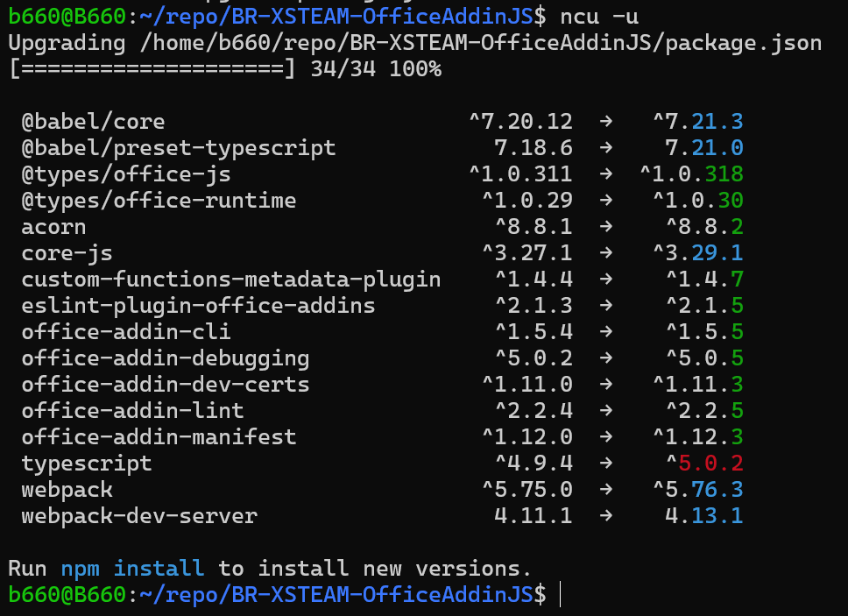Click old version 7.18.6
This screenshot has width=848, height=616.
pos(534,148)
